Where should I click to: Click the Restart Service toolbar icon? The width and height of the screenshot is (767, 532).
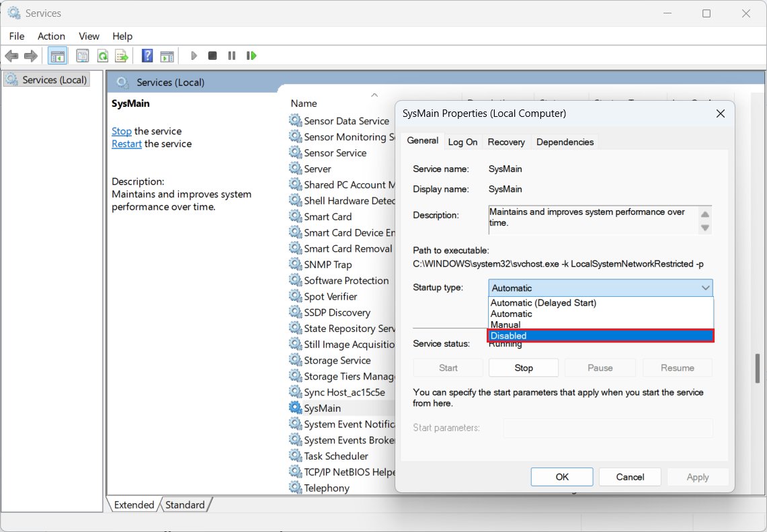pos(251,56)
